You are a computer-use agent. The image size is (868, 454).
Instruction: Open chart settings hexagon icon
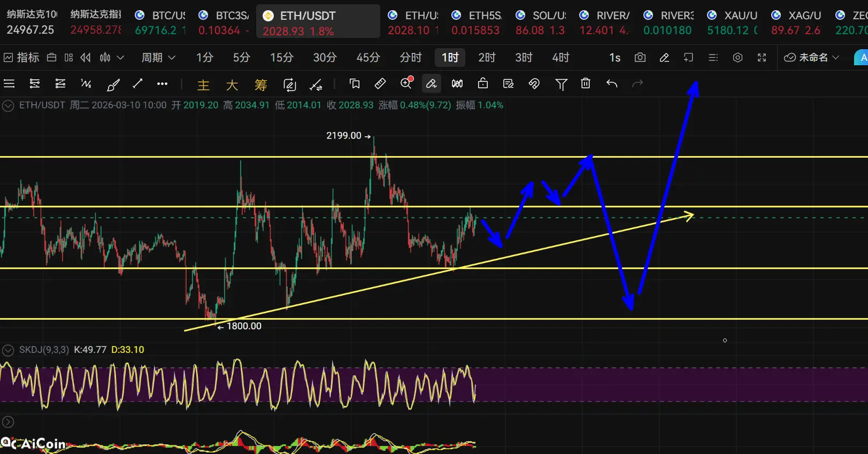(738, 57)
